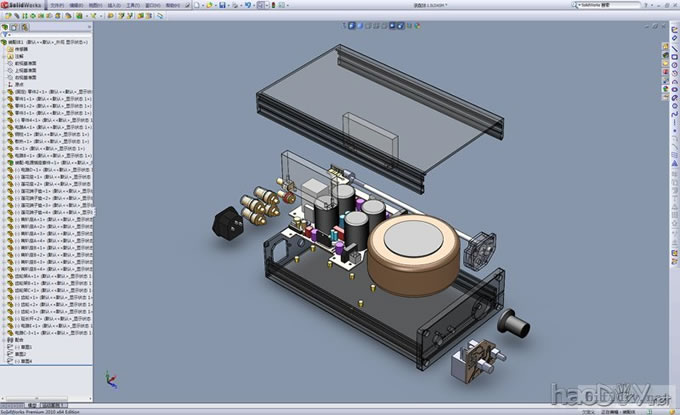Select 原点 origin in feature tree

pos(21,84)
